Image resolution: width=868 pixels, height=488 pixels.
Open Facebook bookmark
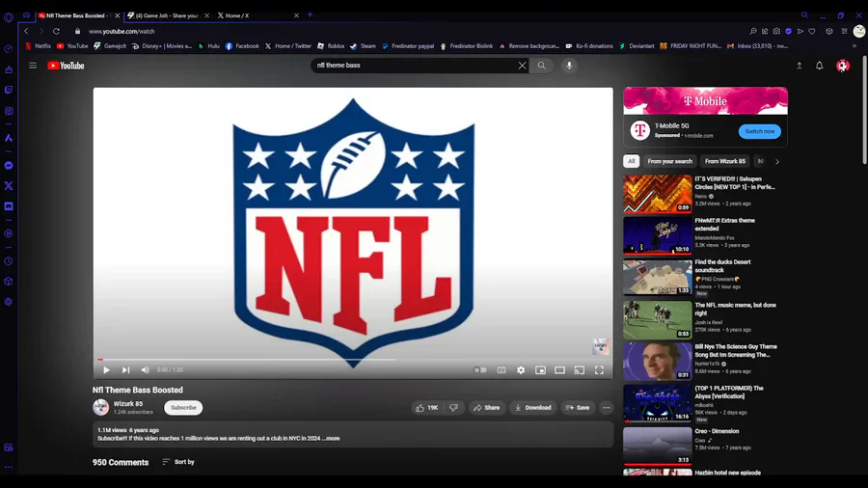pyautogui.click(x=242, y=46)
